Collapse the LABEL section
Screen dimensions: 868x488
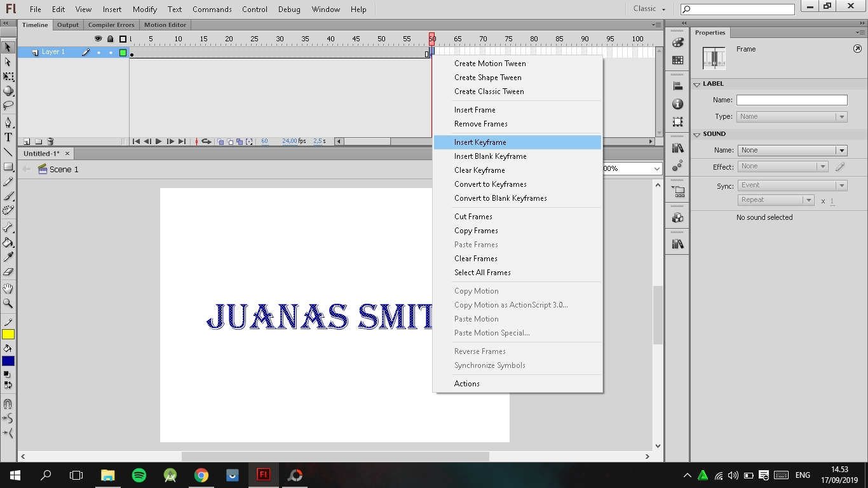coord(696,83)
